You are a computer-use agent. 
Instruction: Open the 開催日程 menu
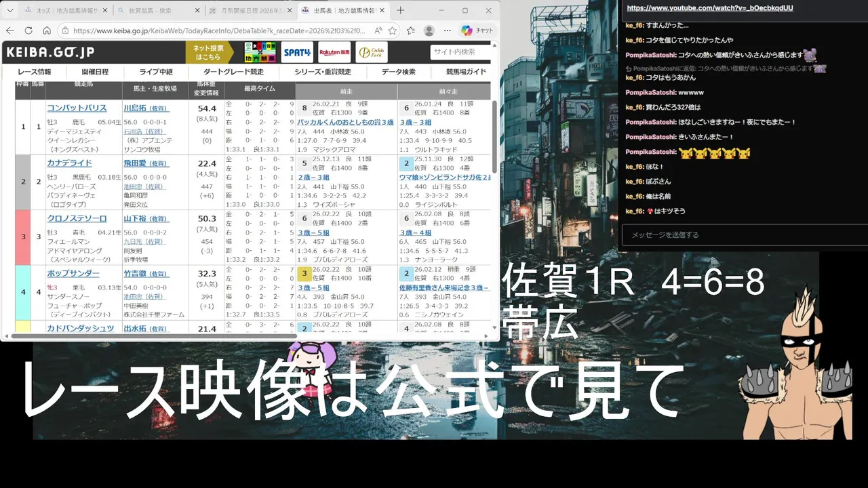coord(95,72)
